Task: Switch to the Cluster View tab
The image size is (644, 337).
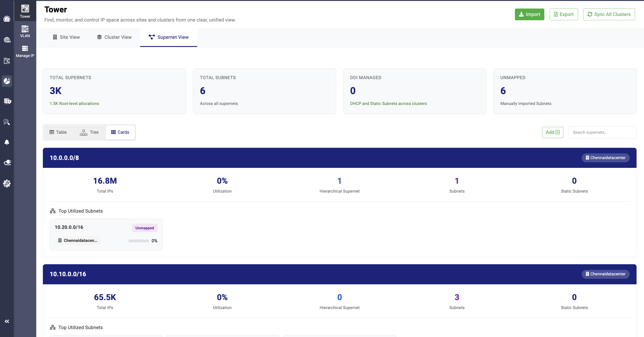Action: 114,37
